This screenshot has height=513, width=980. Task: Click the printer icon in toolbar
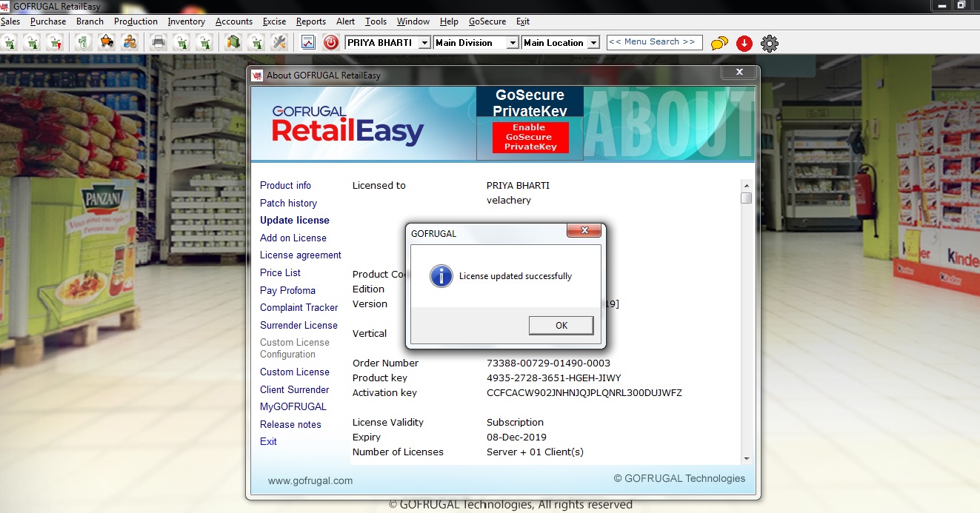(158, 42)
